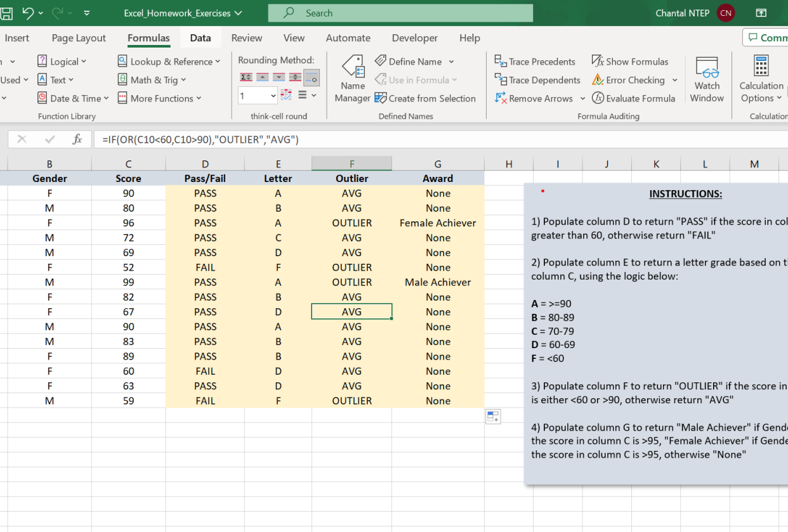Click the Undo arrow icon
The height and width of the screenshot is (532, 788).
(x=28, y=13)
